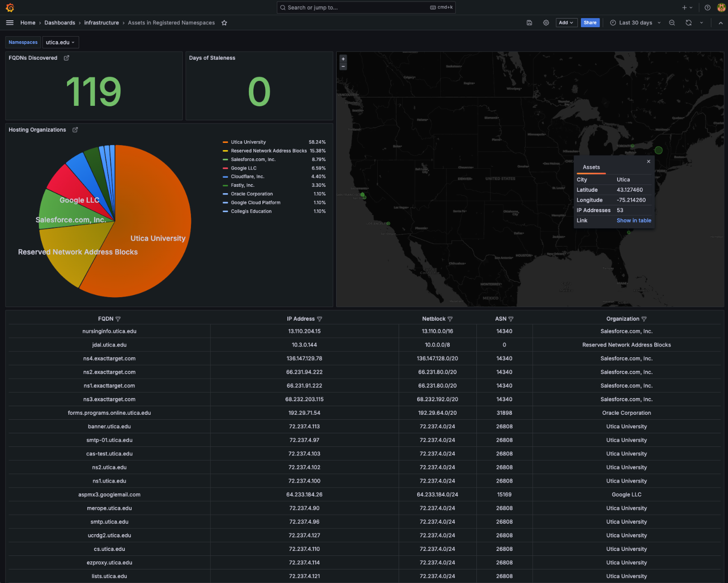Go to infrastructure breadcrumb
Image resolution: width=728 pixels, height=583 pixels.
[101, 23]
